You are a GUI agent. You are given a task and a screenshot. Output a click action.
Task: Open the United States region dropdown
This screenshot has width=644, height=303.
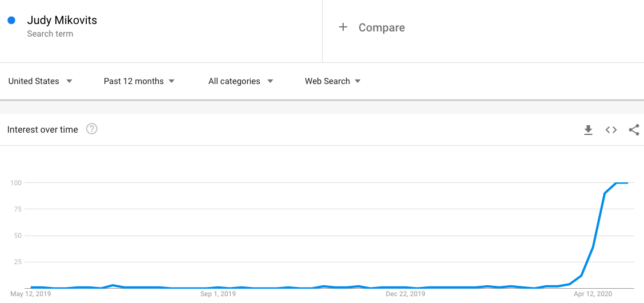pos(40,81)
